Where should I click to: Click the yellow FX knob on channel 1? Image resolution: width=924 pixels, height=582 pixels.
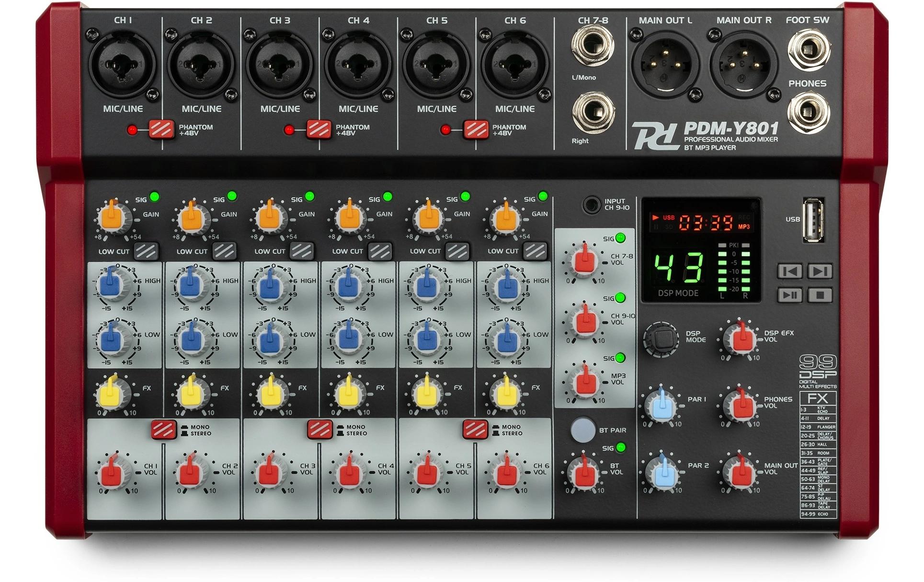click(113, 393)
